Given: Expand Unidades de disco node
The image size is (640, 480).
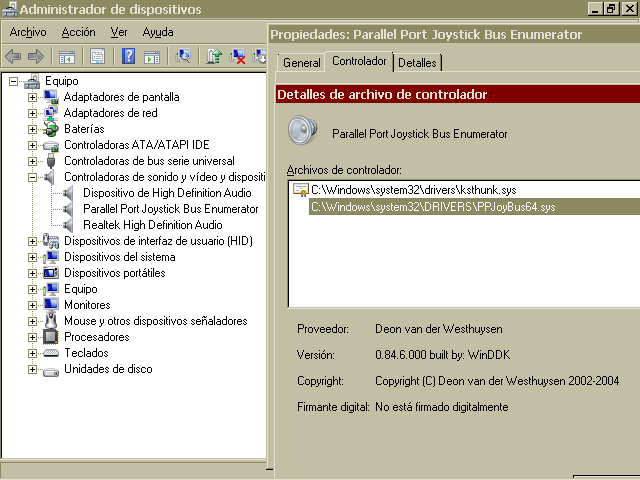Looking at the screenshot, I should (33, 369).
